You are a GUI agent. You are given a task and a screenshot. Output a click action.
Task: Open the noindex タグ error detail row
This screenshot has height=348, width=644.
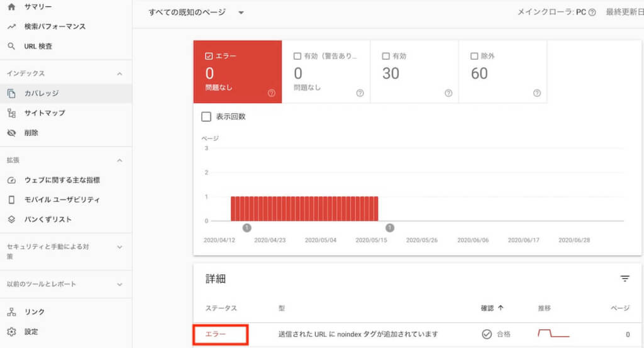point(418,334)
